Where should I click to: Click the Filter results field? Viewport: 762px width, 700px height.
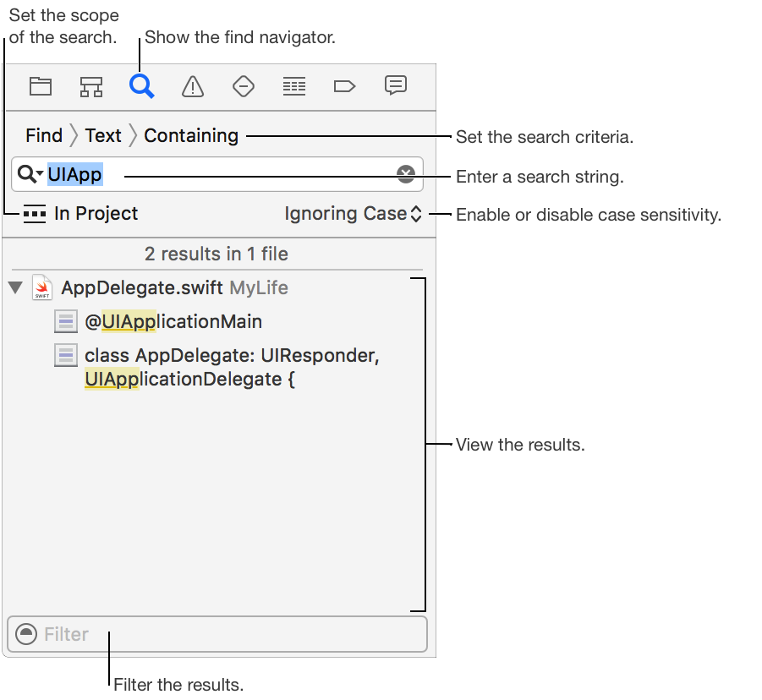coord(228,634)
